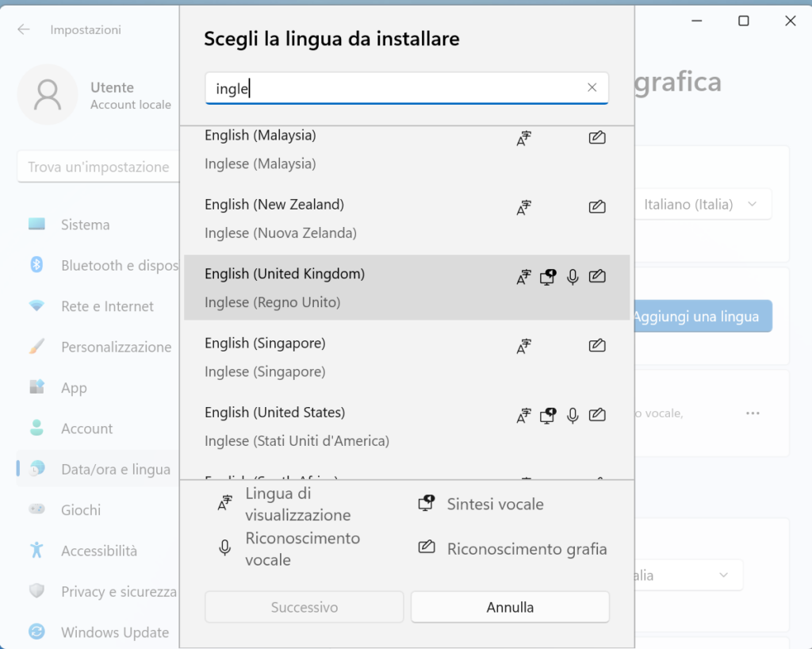812x649 pixels.
Task: Open the App settings section
Action: point(74,388)
